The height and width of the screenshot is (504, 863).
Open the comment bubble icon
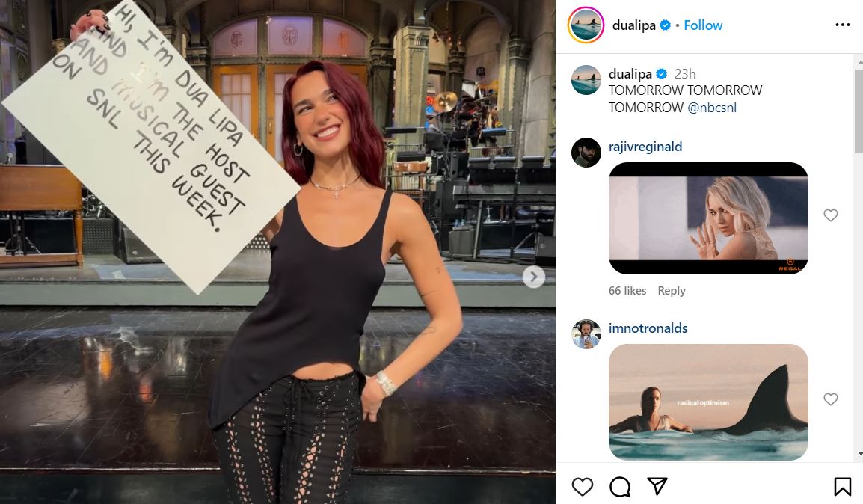tap(620, 487)
